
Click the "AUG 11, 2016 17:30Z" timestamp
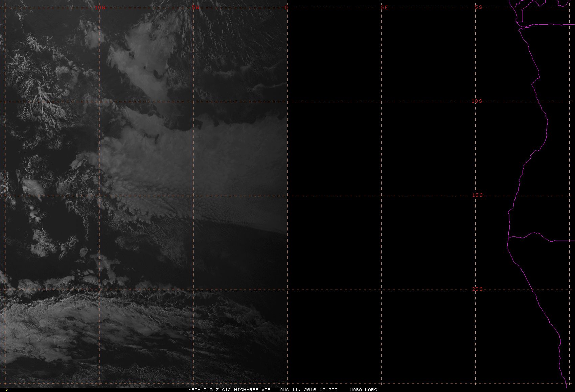point(308,389)
